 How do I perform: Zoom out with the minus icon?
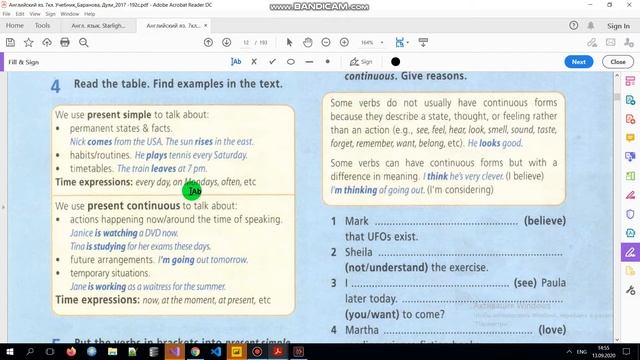point(326,42)
